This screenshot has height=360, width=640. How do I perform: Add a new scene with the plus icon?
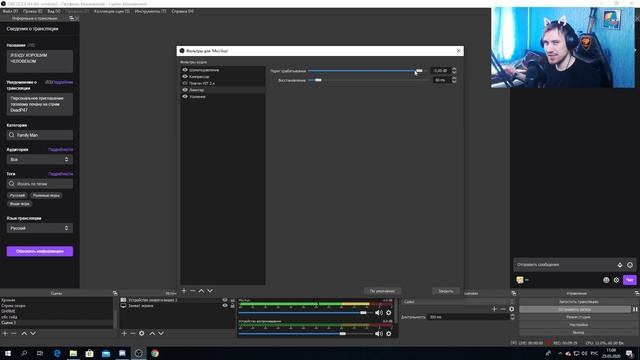click(x=5, y=333)
